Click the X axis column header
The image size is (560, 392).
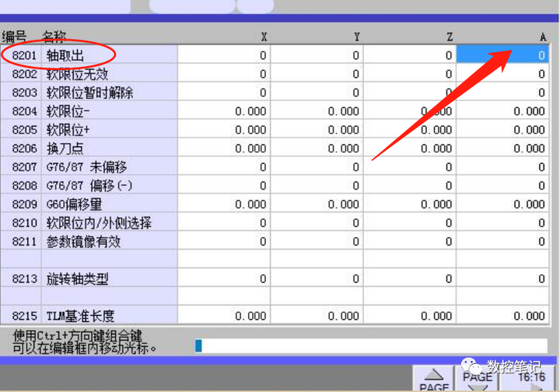click(264, 37)
